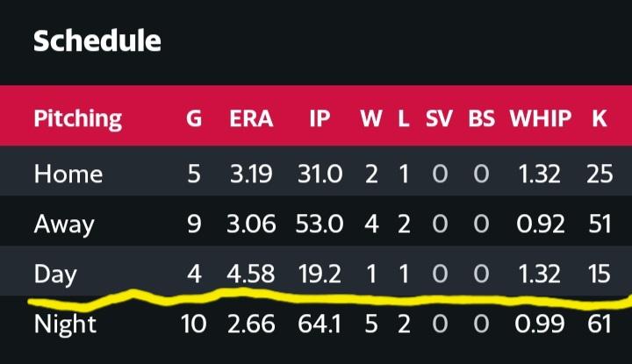
Task: Click the Night WHIP value 0.99
Action: [539, 325]
